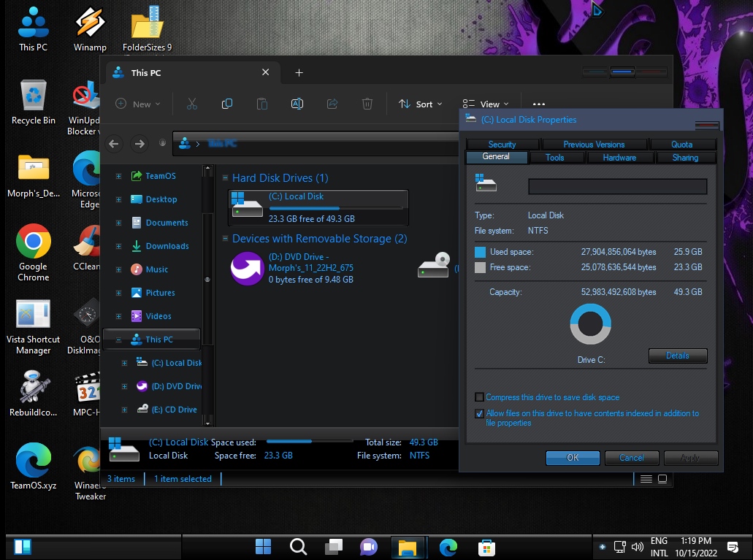Viewport: 753px width, 560px height.
Task: Click the drive label text field
Action: coord(617,186)
